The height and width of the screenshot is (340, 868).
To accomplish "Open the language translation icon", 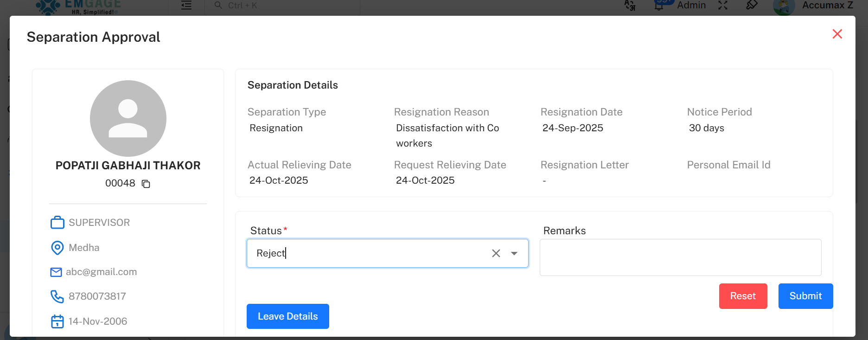I will pos(630,6).
